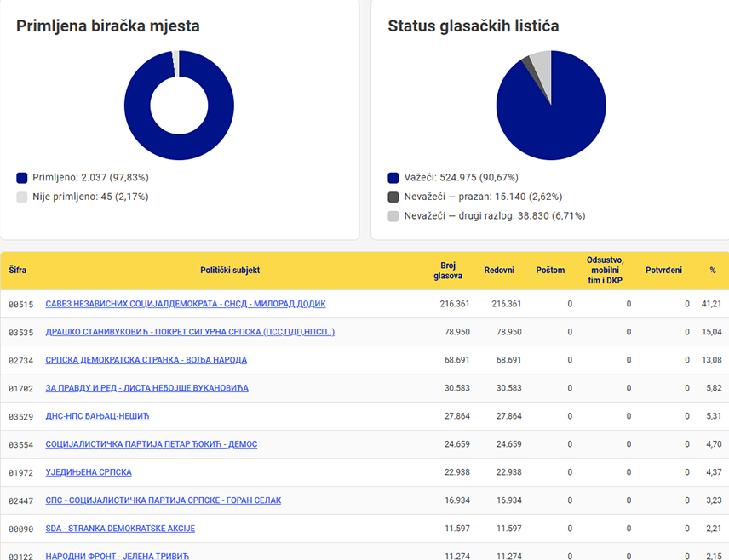This screenshot has height=560, width=729.
Task: Click the blue Važeći legend swatch
Action: (393, 178)
